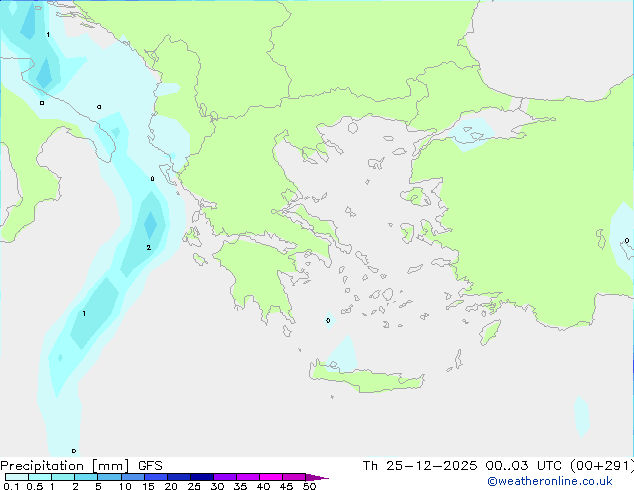Select the 'GFS' model label

[150, 466]
